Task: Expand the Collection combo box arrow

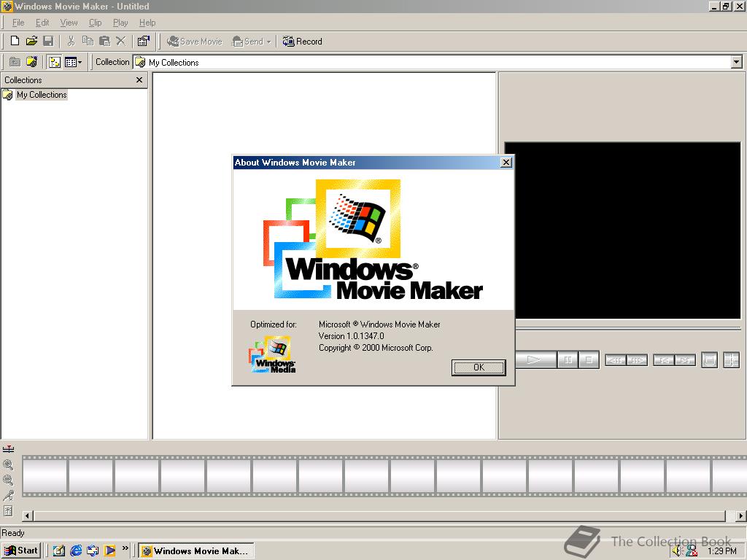Action: (x=737, y=62)
